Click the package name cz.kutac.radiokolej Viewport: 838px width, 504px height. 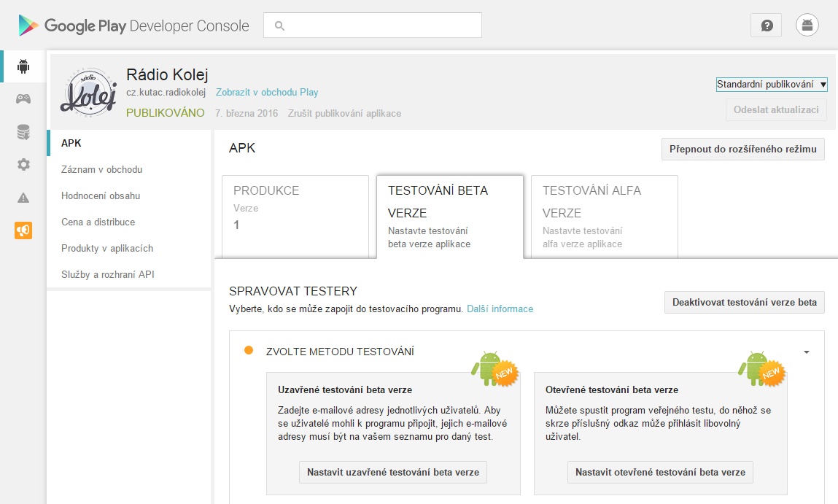click(166, 92)
